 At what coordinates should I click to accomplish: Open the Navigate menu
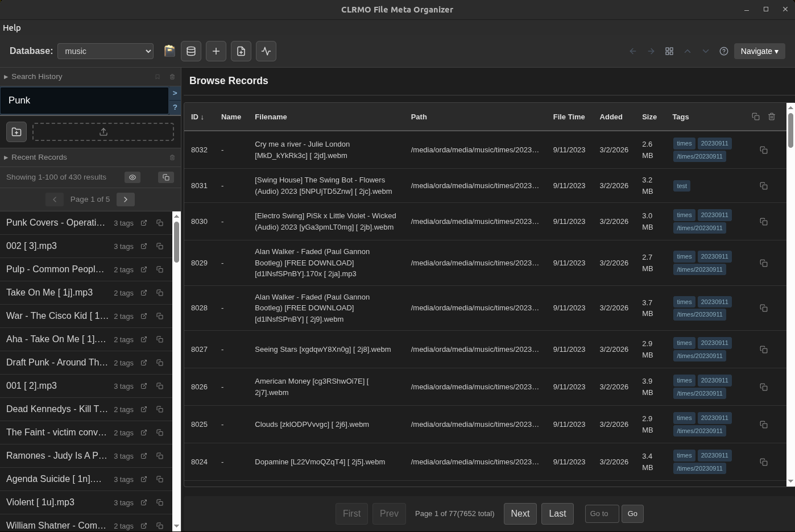pyautogui.click(x=759, y=51)
